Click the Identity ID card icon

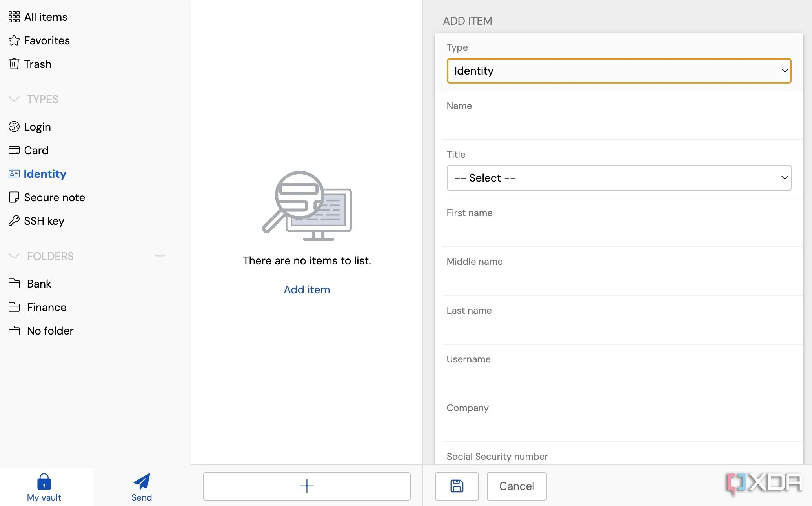(x=14, y=174)
